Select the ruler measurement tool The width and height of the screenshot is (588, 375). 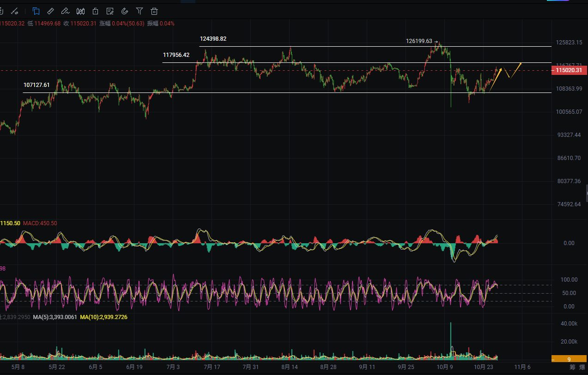point(51,11)
